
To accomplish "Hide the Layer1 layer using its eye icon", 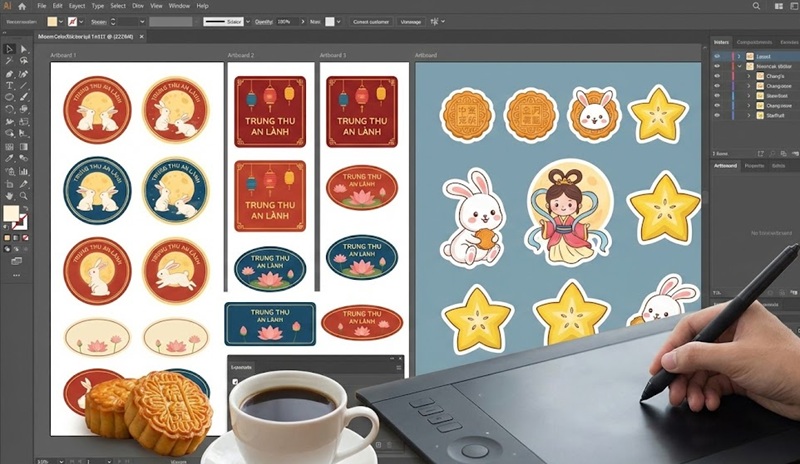I will [717, 58].
